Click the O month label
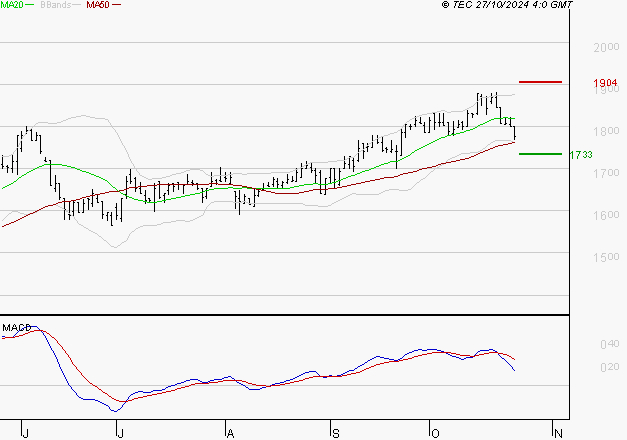Viewport: 627px width, 440px height. coord(435,434)
